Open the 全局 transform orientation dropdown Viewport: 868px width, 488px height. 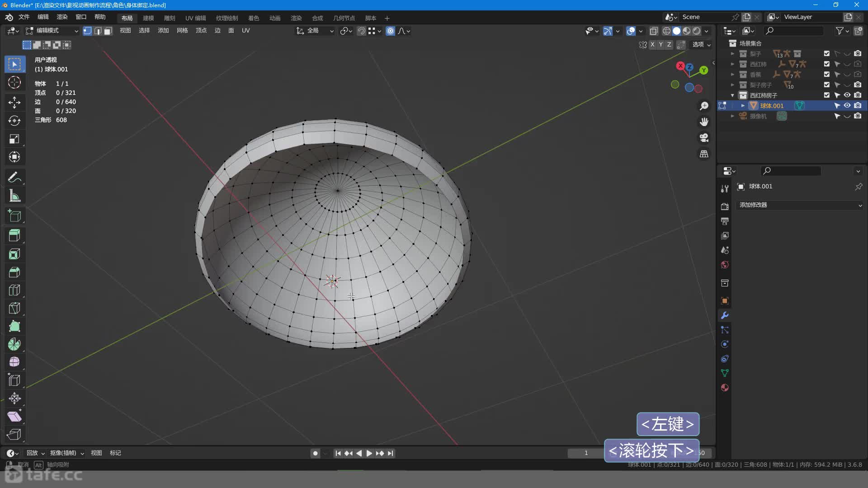(x=315, y=31)
